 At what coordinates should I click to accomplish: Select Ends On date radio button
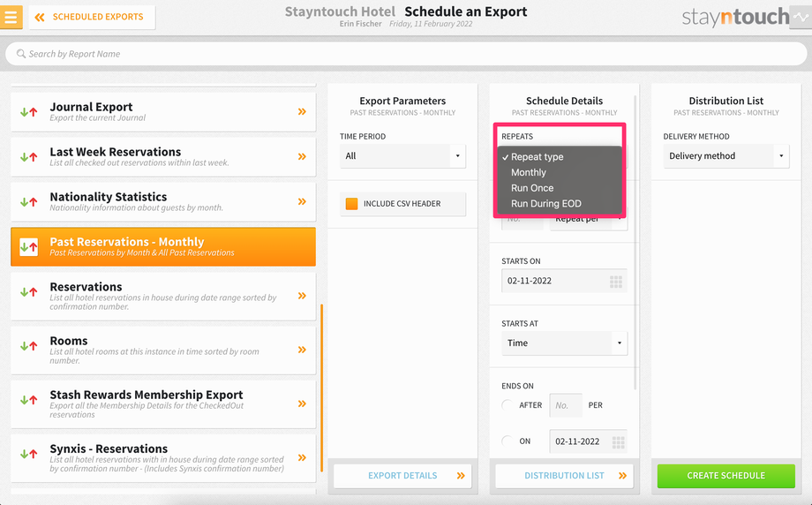(x=507, y=441)
